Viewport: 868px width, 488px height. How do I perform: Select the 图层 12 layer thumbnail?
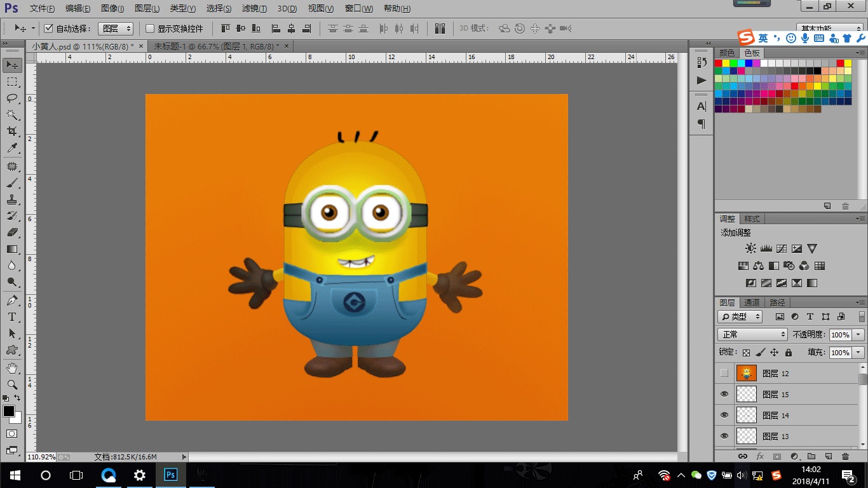(x=747, y=374)
